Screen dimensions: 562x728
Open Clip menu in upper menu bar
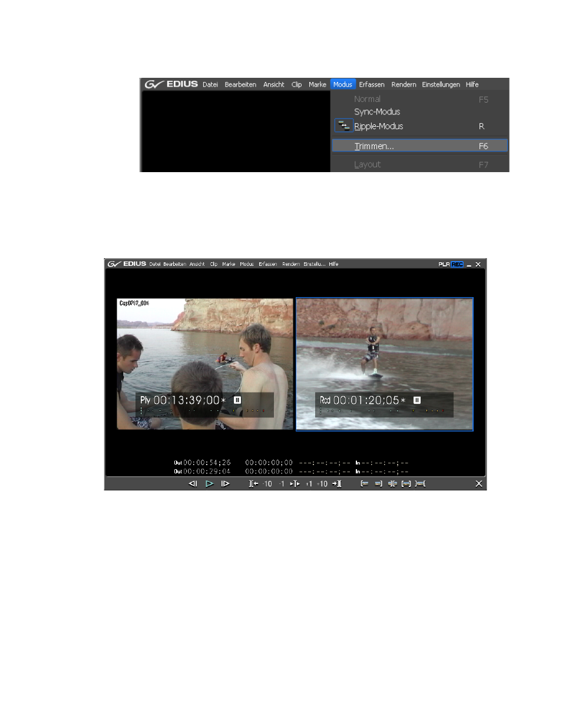pos(296,84)
